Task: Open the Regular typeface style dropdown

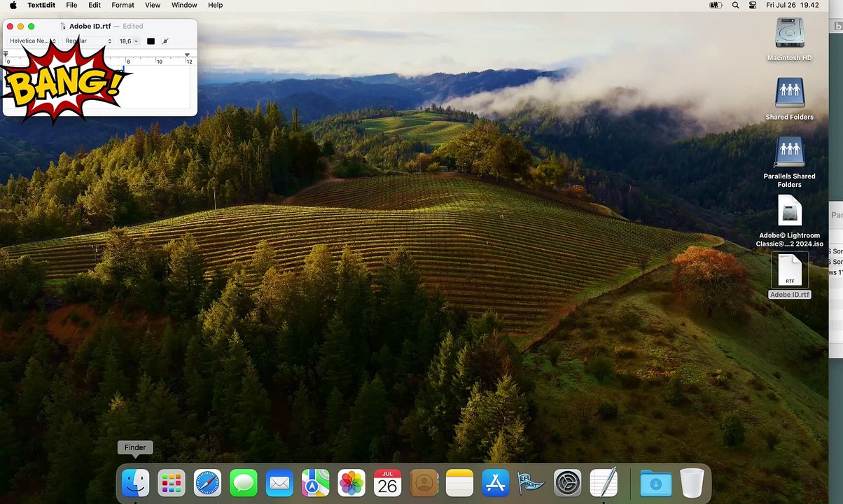Action: (88, 41)
